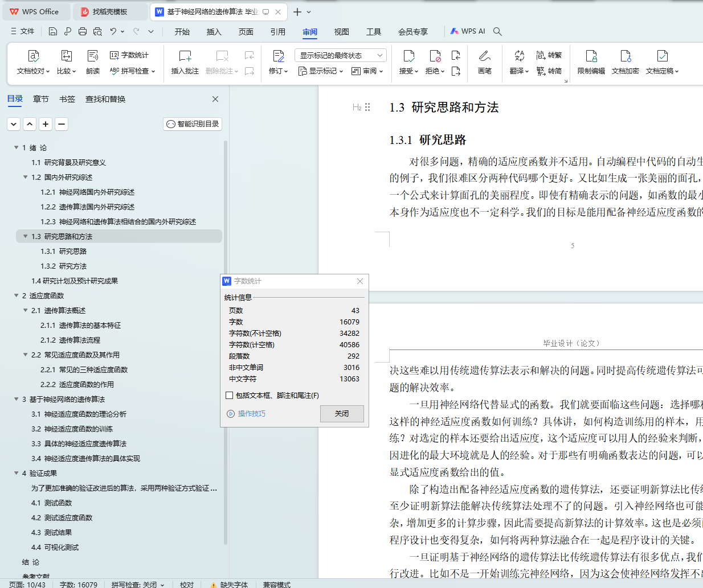Click the 关闭 button in word count dialog
Image resolution: width=703 pixels, height=588 pixels.
coord(342,414)
